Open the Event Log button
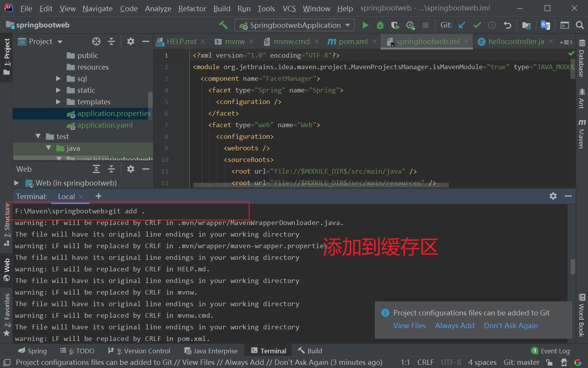The width and height of the screenshot is (588, 368). 550,351
